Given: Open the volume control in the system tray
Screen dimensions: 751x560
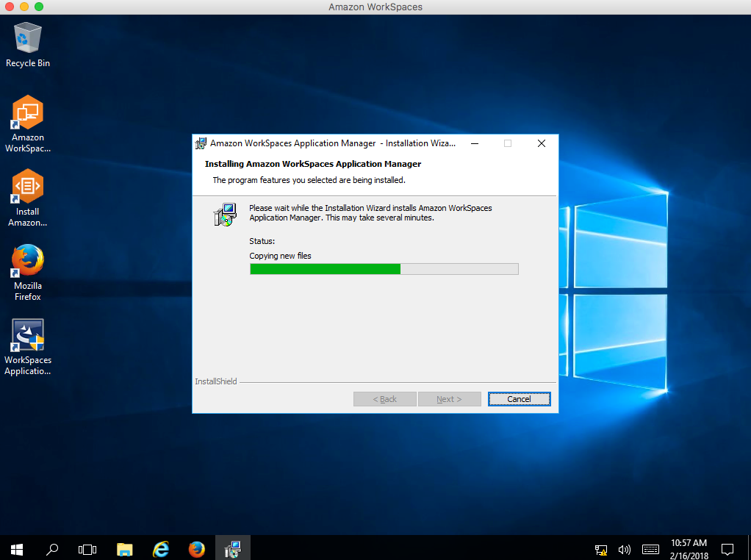Looking at the screenshot, I should click(x=624, y=549).
